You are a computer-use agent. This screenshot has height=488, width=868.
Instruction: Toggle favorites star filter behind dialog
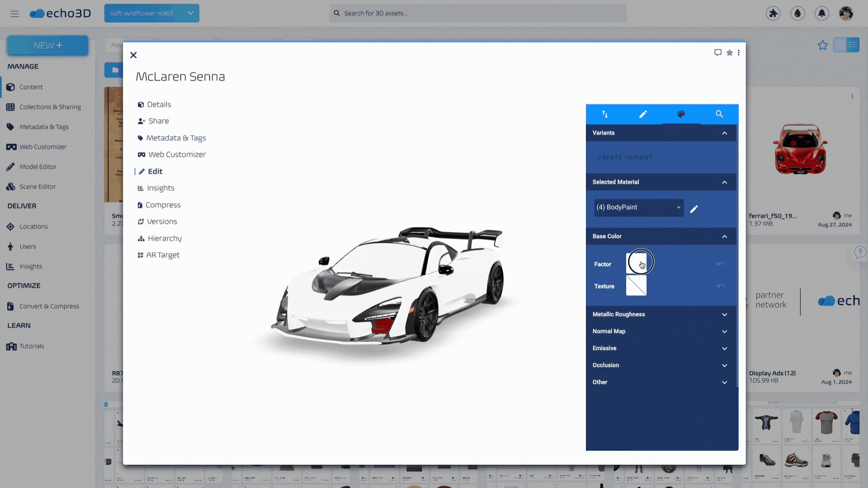(822, 45)
